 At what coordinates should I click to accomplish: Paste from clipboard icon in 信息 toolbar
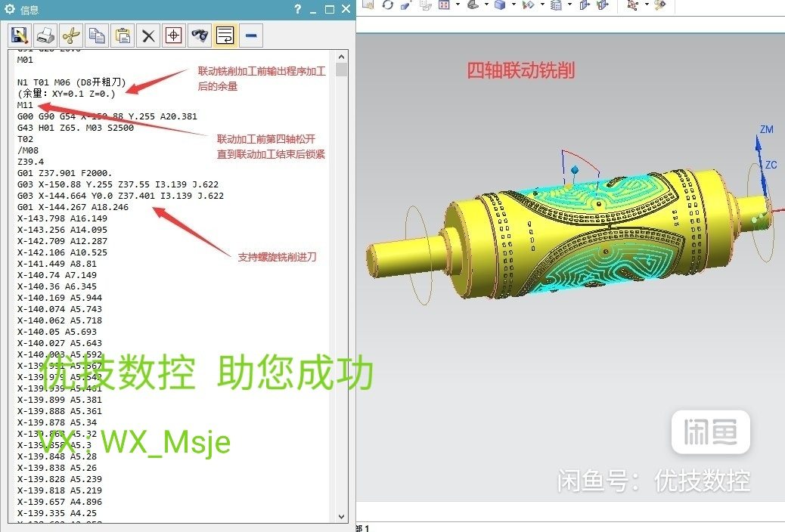pyautogui.click(x=123, y=36)
